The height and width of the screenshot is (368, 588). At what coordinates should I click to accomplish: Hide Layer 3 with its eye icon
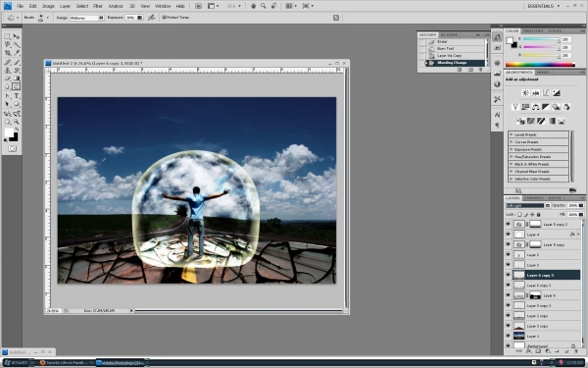[x=508, y=265]
